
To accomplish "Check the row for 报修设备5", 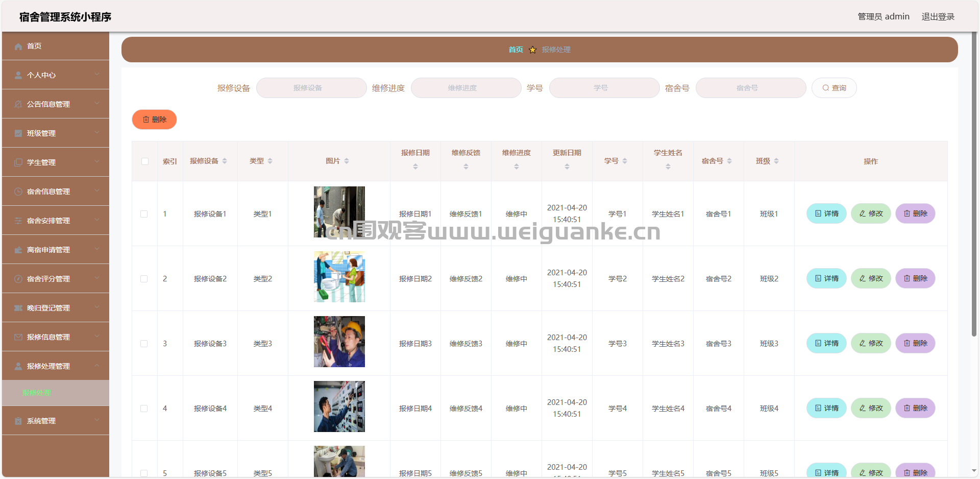I will pyautogui.click(x=144, y=473).
